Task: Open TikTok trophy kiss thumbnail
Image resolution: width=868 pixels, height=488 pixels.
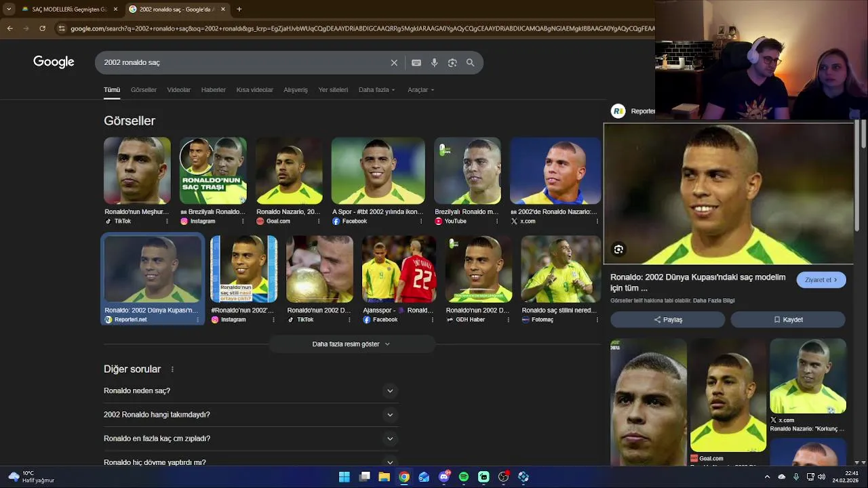Action: [319, 269]
